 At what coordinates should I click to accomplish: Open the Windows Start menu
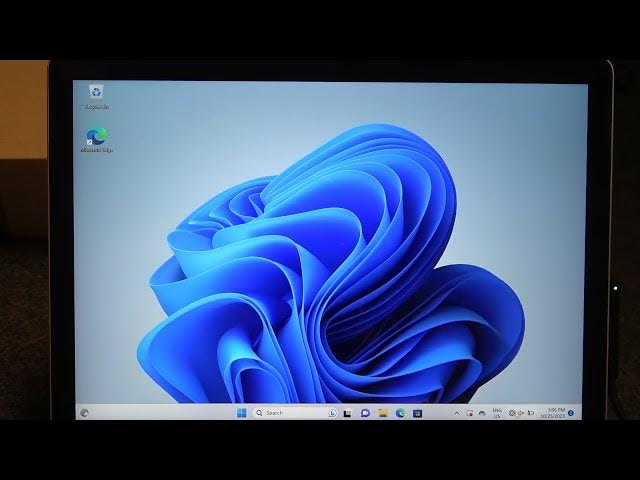(x=242, y=413)
